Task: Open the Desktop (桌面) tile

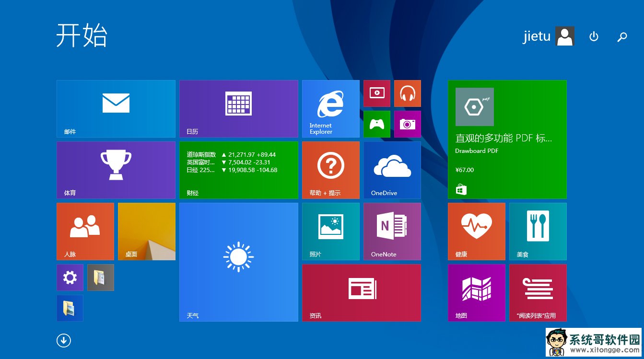Action: 146,232
